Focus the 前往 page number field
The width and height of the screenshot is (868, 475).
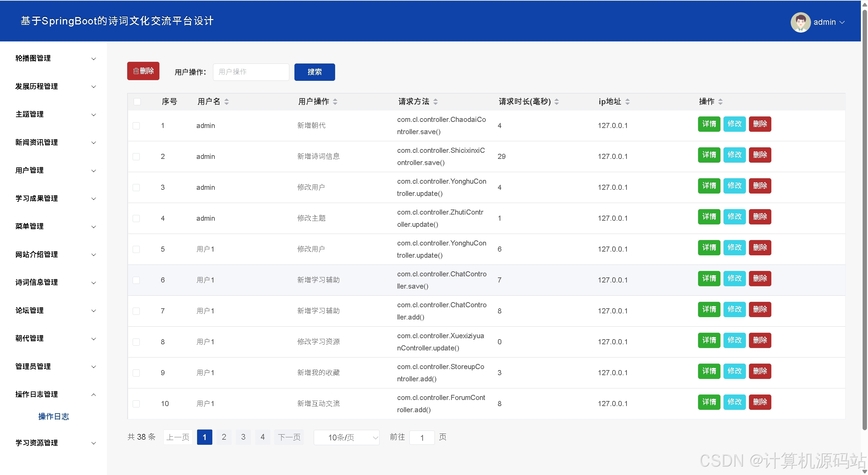[422, 437]
